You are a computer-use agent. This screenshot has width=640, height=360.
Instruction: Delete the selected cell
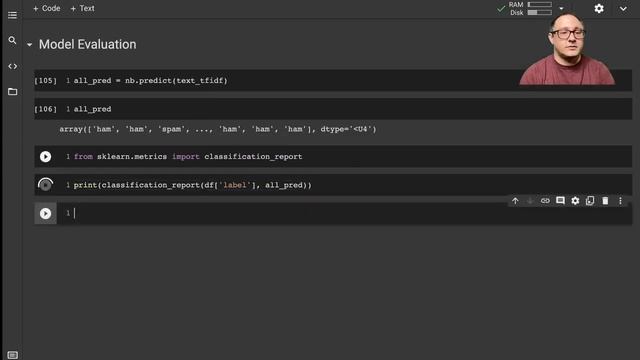[x=605, y=201]
